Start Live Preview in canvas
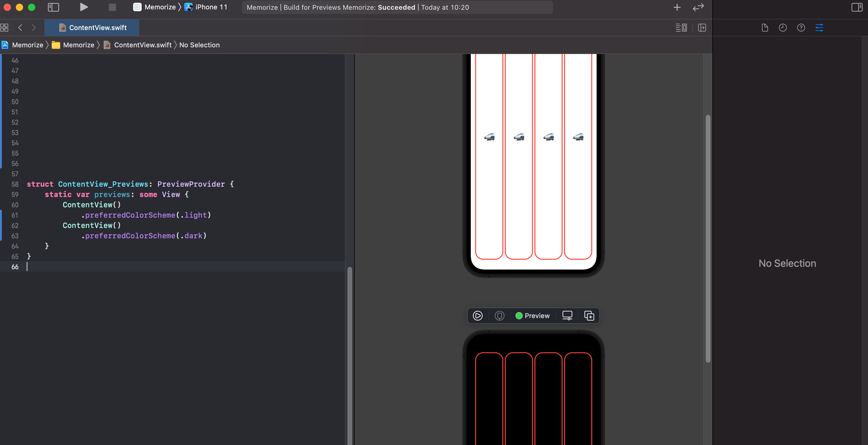The height and width of the screenshot is (445, 868). pos(477,315)
